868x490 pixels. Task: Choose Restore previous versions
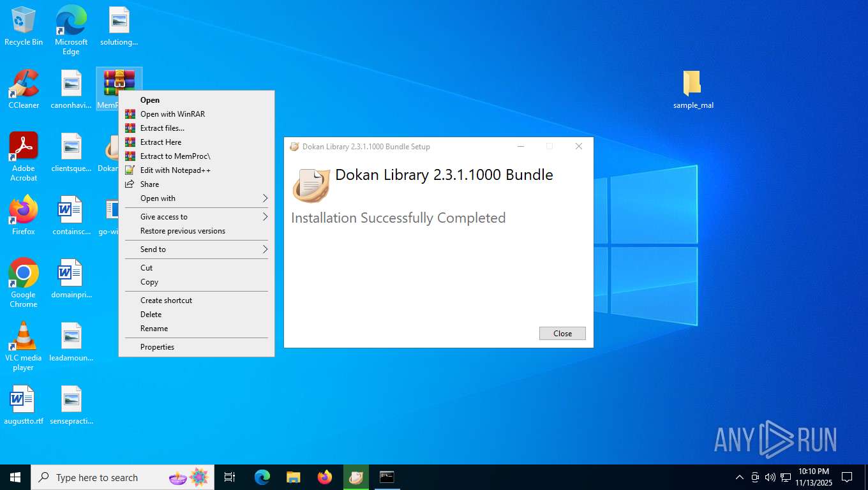click(x=197, y=231)
